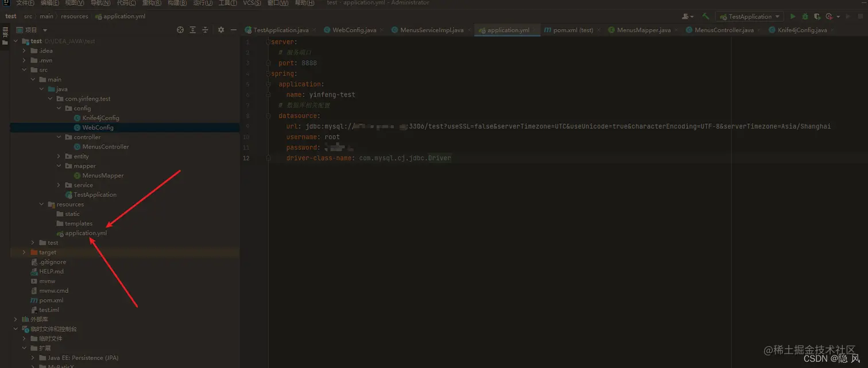Collapse the config package
Screen dimensions: 868x368
59,108
